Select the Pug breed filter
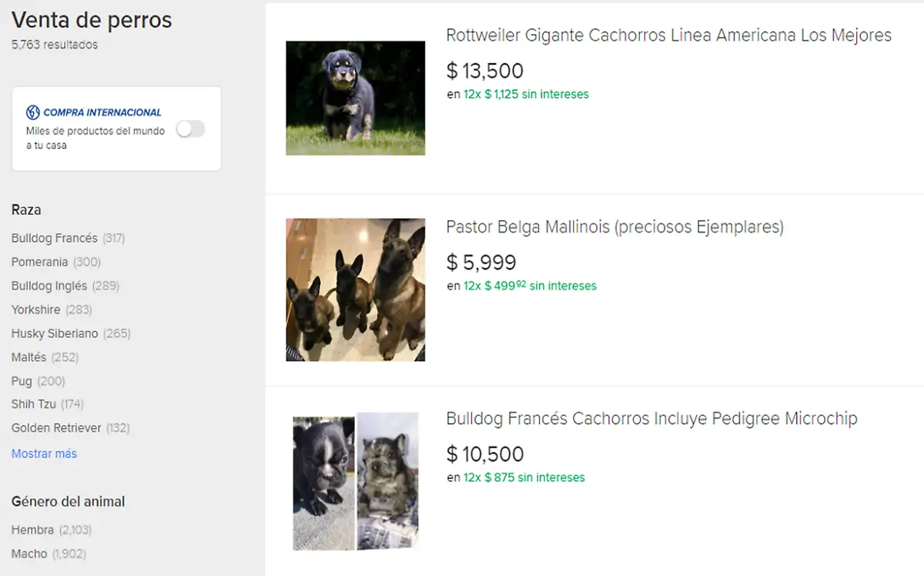924x576 pixels. [x=20, y=380]
